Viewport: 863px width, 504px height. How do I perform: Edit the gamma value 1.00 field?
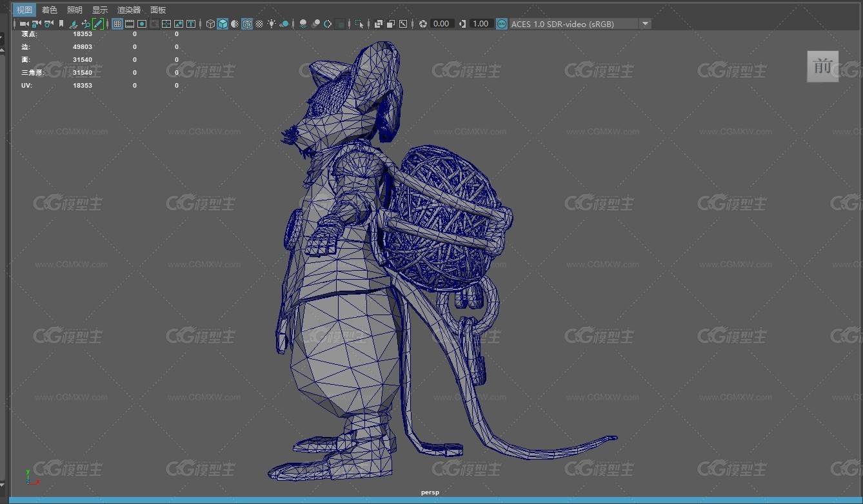[481, 24]
